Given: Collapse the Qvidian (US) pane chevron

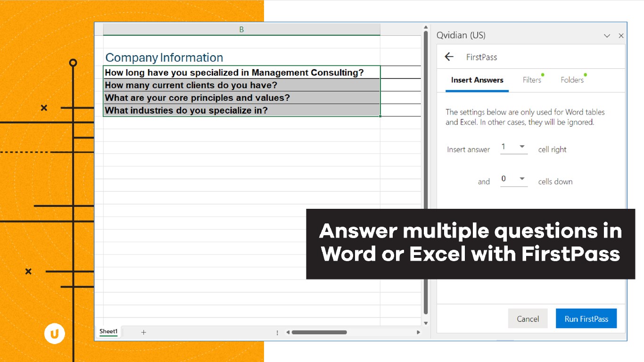Looking at the screenshot, I should 607,36.
